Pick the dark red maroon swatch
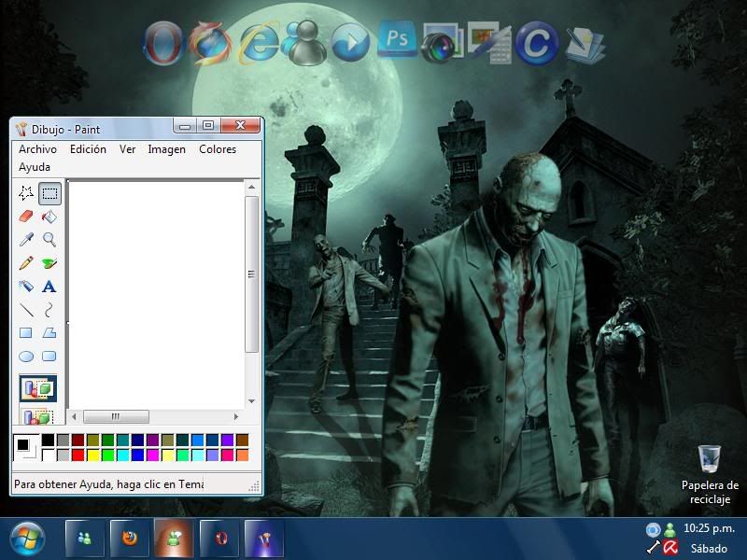Viewport: 747px width, 560px height. coord(78,440)
